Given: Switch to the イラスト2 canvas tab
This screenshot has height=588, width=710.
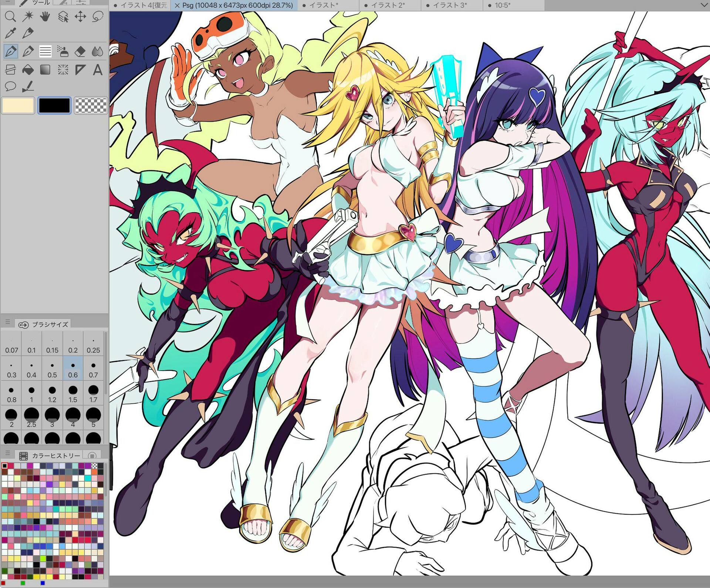Looking at the screenshot, I should tap(388, 5).
